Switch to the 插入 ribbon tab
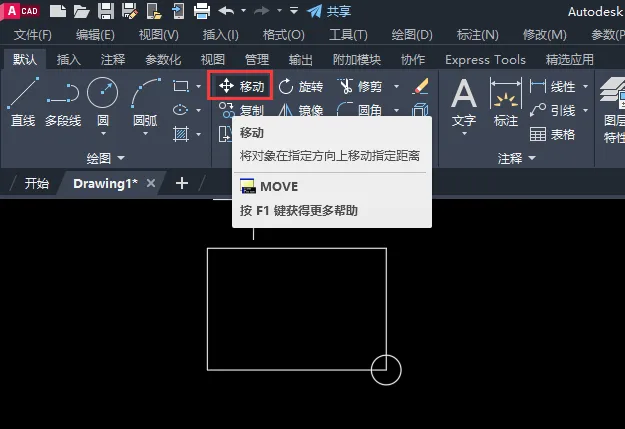 click(x=69, y=60)
